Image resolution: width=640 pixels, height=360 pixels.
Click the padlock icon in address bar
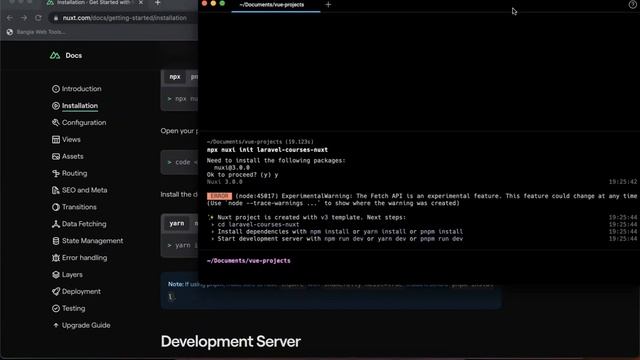(x=56, y=18)
